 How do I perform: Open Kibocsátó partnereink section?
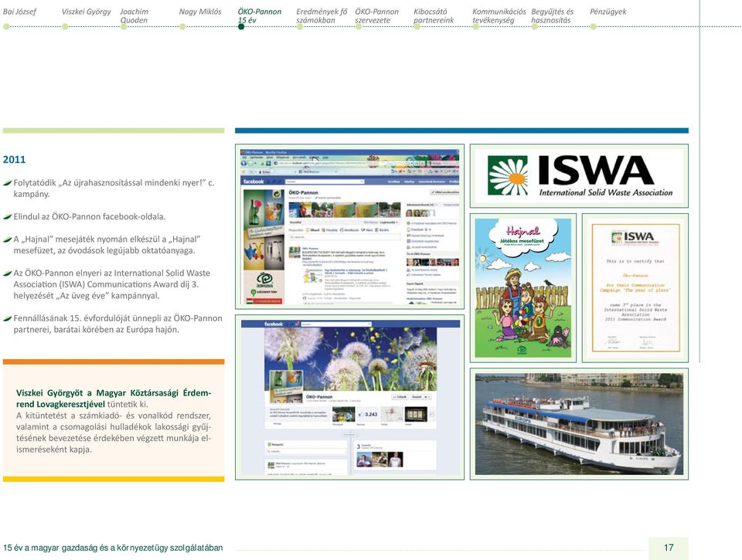tap(434, 15)
